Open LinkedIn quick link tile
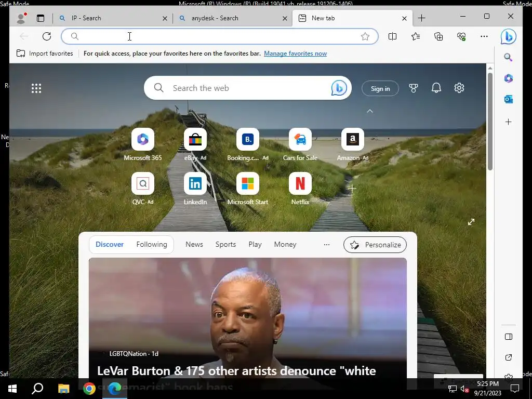532x399 pixels. coord(195,183)
